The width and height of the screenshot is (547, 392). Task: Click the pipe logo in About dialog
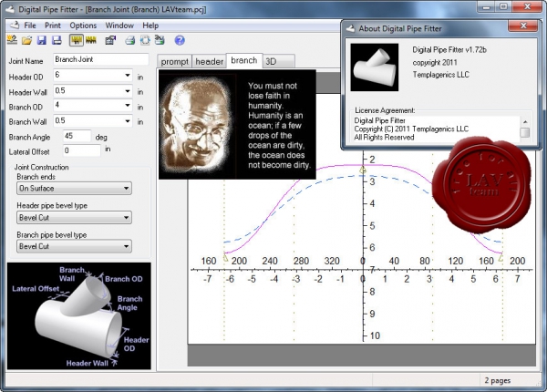tap(375, 67)
